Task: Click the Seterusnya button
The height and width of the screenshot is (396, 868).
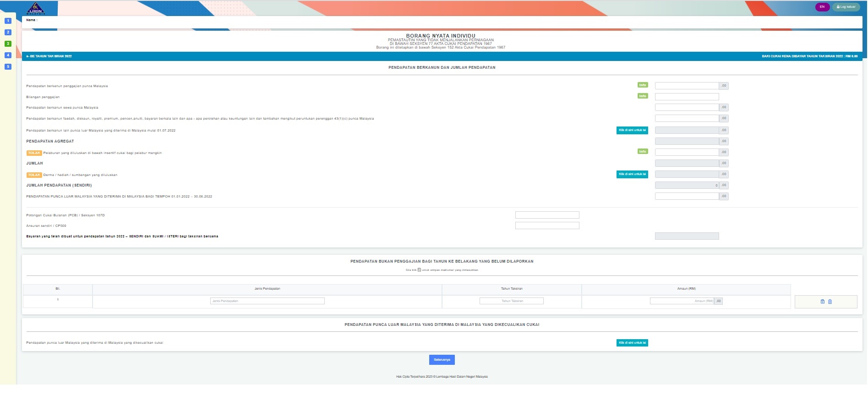Action: tap(442, 360)
